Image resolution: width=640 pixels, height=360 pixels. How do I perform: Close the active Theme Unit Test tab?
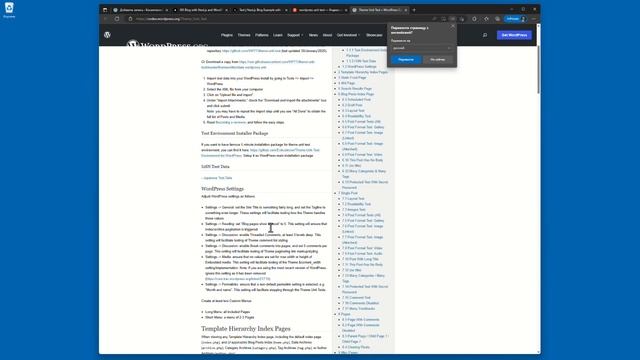406,10
